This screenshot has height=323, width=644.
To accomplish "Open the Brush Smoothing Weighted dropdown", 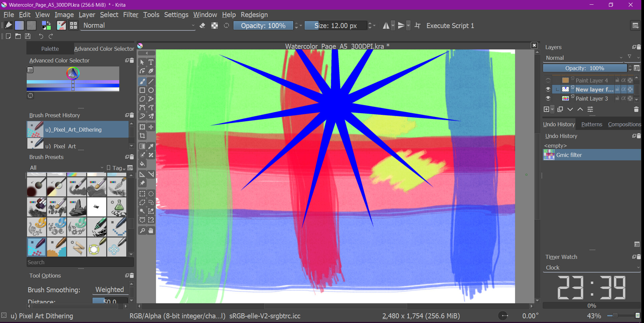I will 110,290.
